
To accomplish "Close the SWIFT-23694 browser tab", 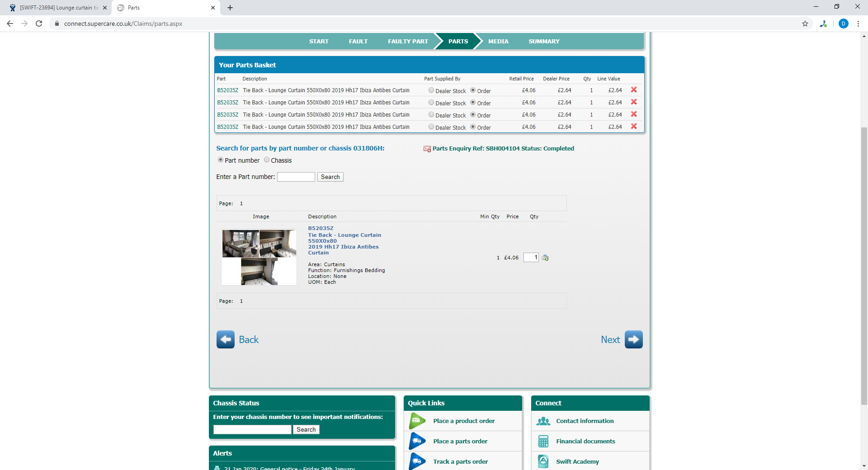I will click(105, 8).
